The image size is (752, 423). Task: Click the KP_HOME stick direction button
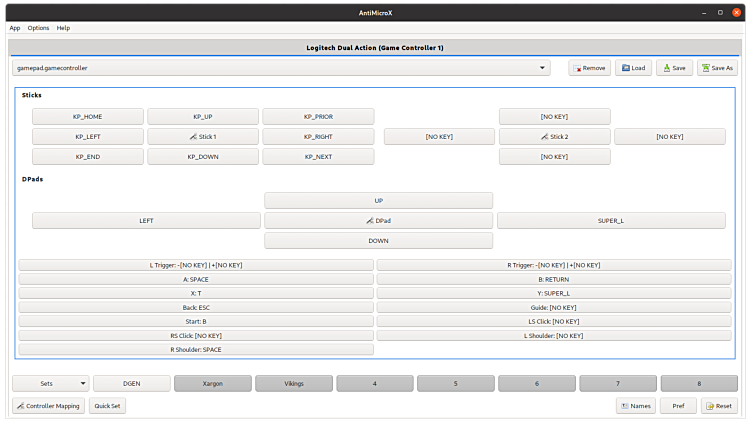coord(88,116)
